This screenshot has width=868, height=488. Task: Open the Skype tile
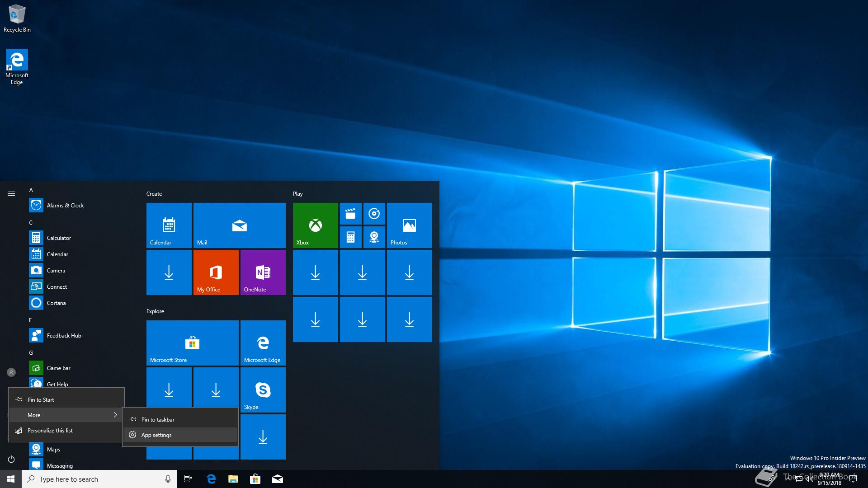pos(263,389)
